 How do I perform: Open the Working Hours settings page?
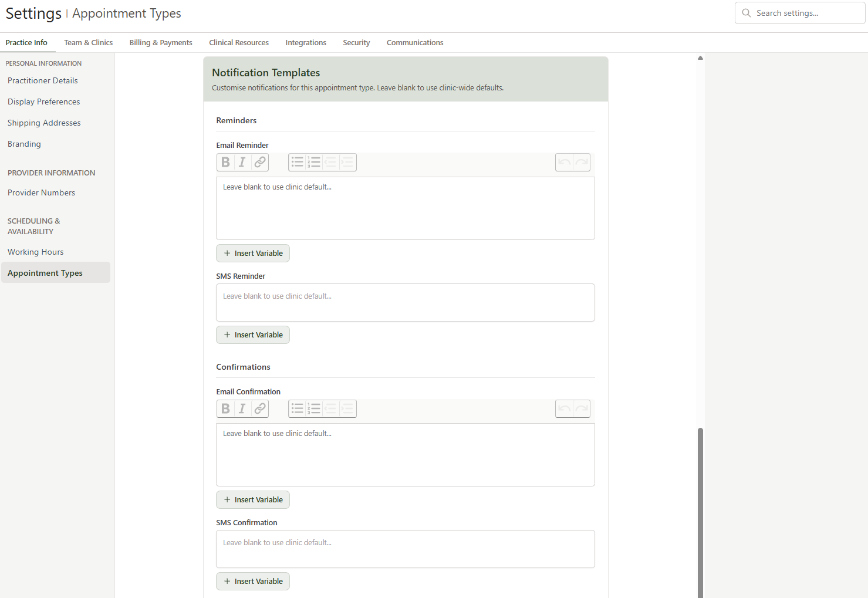point(35,251)
